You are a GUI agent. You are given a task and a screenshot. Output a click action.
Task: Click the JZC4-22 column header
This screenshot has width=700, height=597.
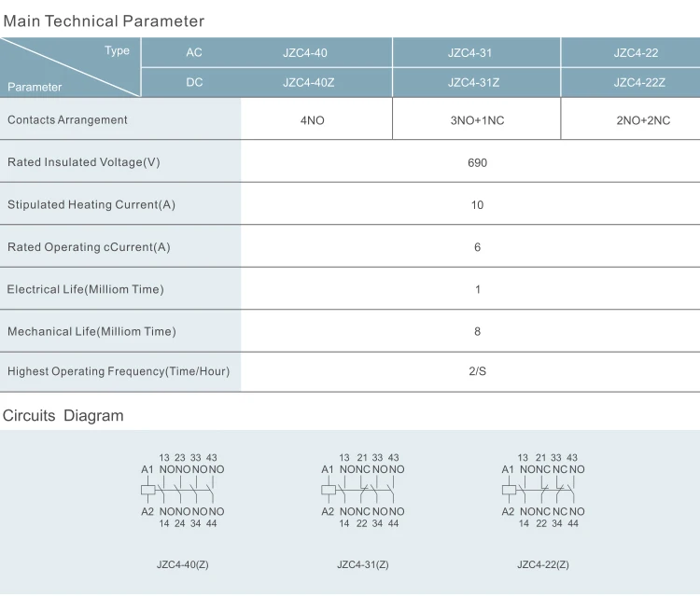tap(636, 53)
